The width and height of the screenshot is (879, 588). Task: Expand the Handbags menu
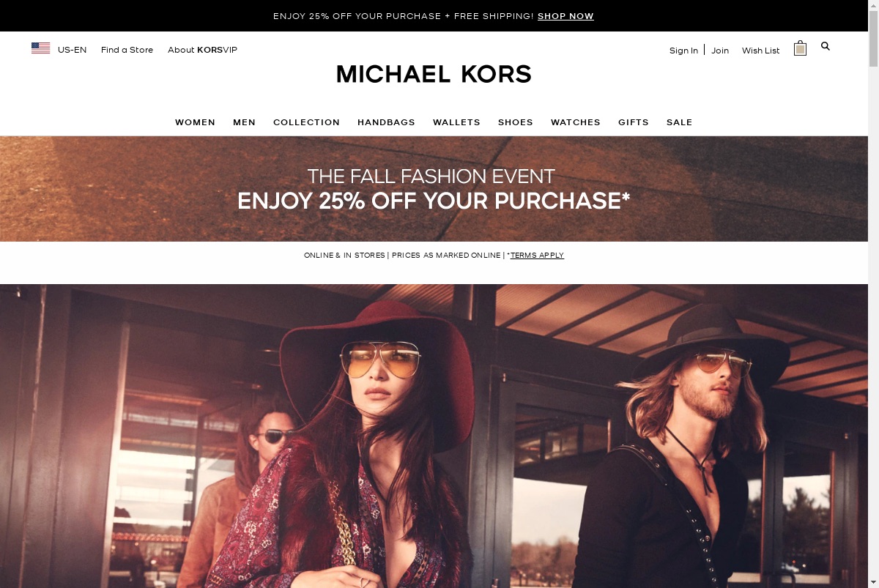click(386, 122)
